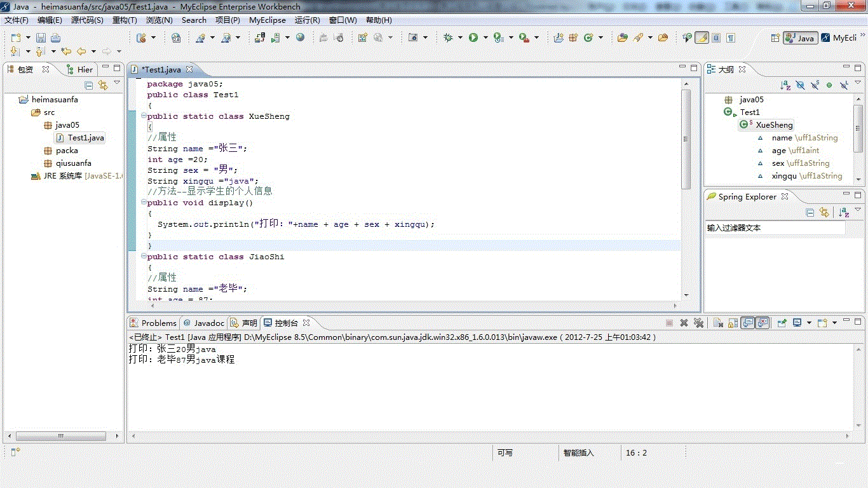Collapse the display() method fold marker
Image resolution: width=868 pixels, height=488 pixels.
pos(144,203)
